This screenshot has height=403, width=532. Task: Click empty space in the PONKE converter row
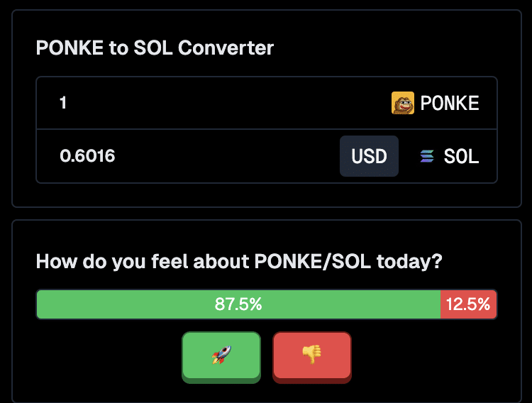(227, 104)
